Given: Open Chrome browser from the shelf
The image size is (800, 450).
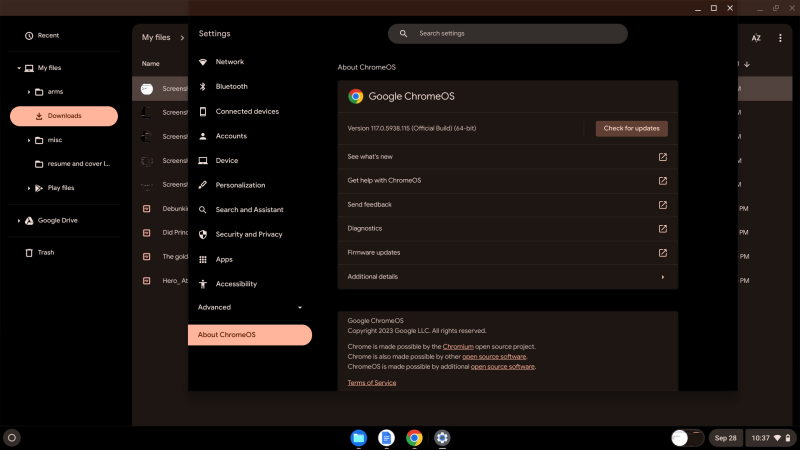Looking at the screenshot, I should pyautogui.click(x=414, y=438).
